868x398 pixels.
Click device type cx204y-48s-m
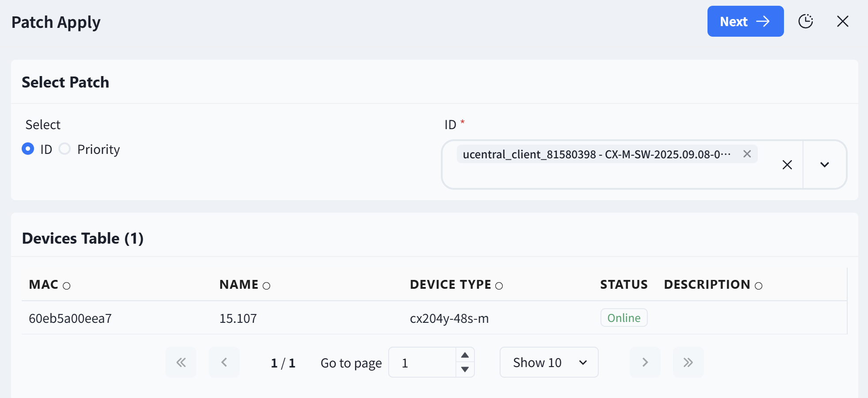[x=449, y=318]
